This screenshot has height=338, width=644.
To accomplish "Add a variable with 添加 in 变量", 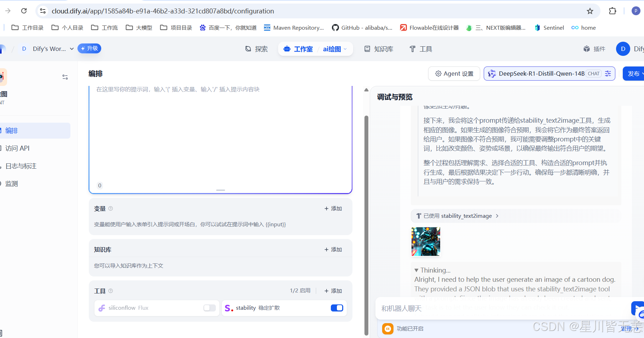I will (333, 209).
